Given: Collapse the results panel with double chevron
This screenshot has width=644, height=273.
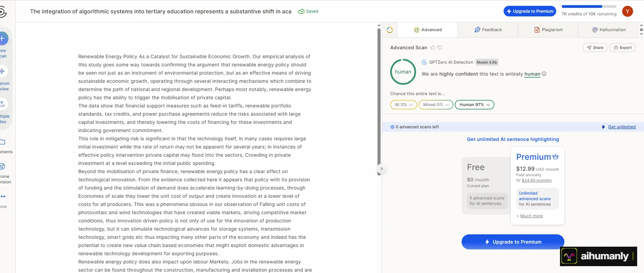Looking at the screenshot, I should (382, 169).
